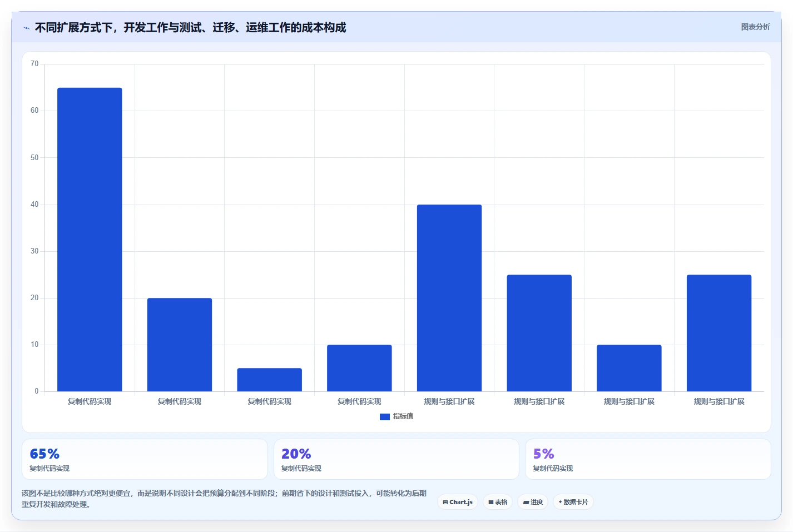The height and width of the screenshot is (532, 793).
Task: Click the icon inside the 进度 tag
Action: [526, 502]
